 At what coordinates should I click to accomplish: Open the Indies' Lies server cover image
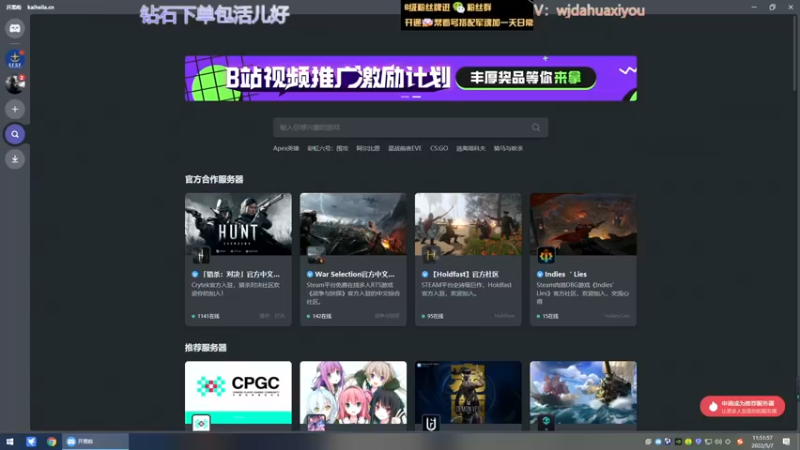[x=583, y=224]
